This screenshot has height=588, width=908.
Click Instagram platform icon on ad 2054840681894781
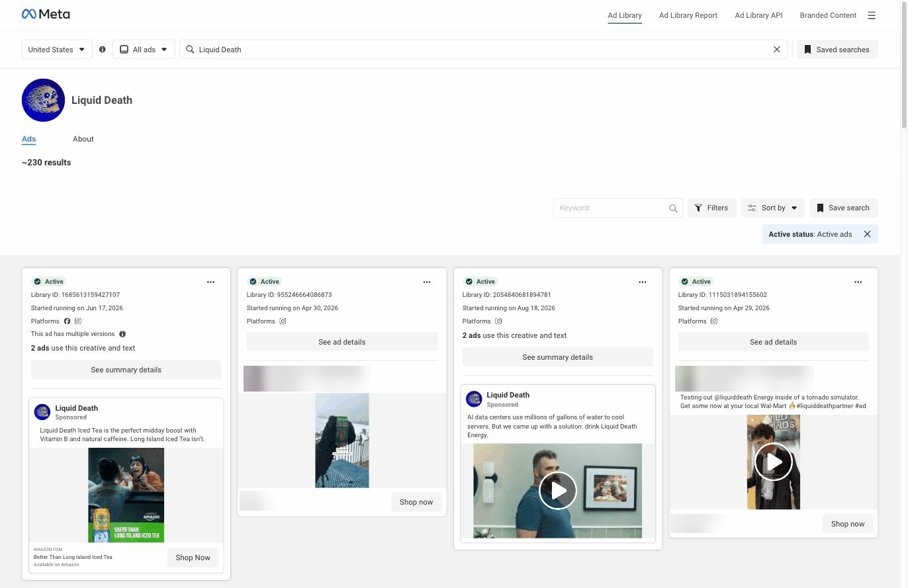point(498,321)
